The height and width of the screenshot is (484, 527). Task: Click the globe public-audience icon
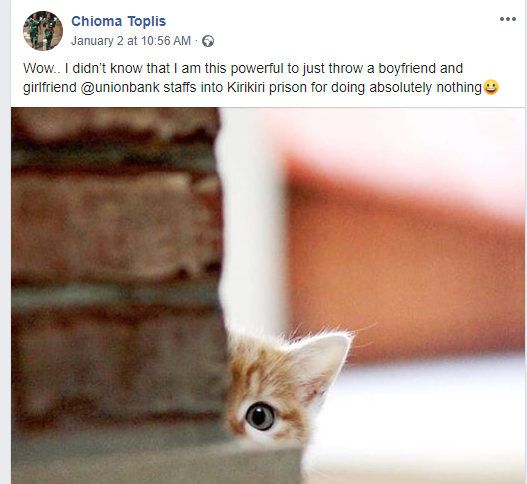(208, 41)
